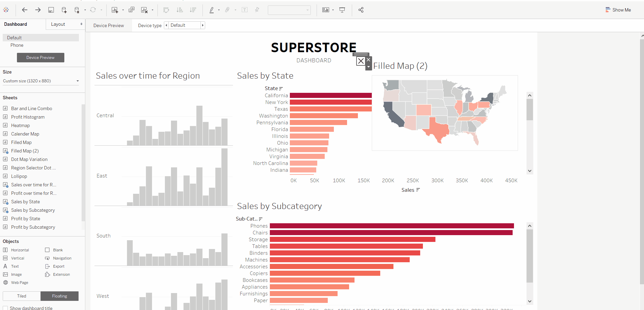Switch object placement to Floating
644x310 pixels.
tap(60, 296)
